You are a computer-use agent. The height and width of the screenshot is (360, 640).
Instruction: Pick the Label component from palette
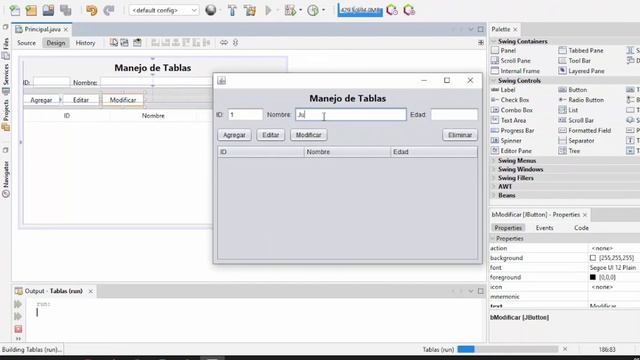pyautogui.click(x=503, y=90)
